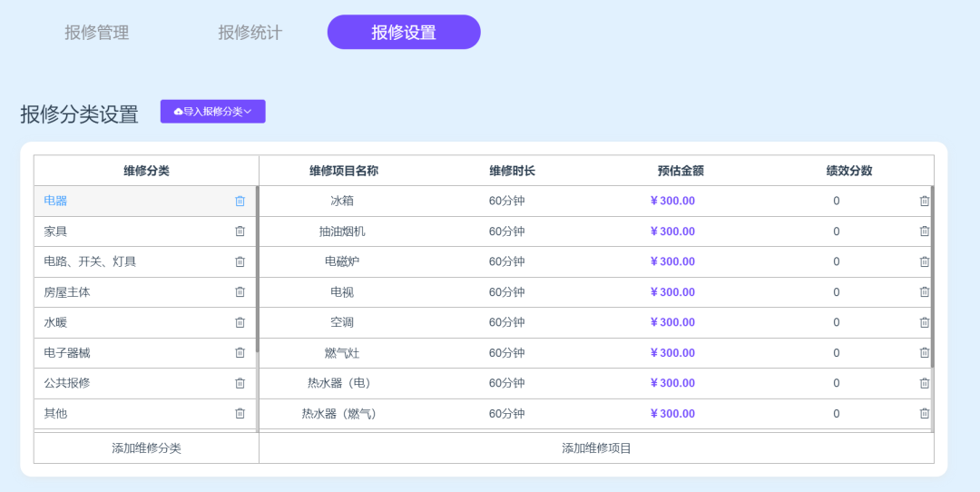Click performance score 0 in 热水器（燃气）row
980x492 pixels.
tap(837, 413)
